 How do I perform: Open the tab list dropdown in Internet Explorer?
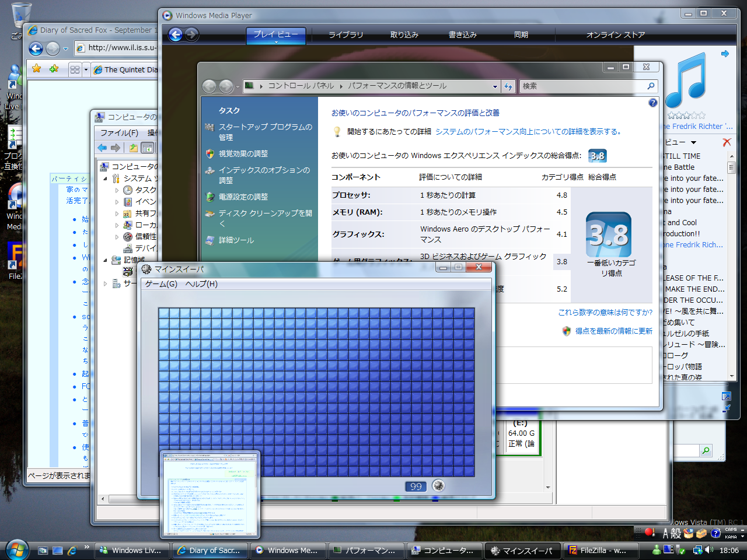pyautogui.click(x=86, y=69)
